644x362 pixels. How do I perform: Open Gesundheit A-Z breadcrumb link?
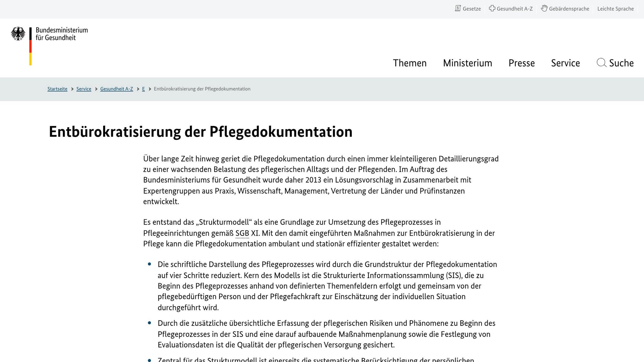tap(116, 89)
